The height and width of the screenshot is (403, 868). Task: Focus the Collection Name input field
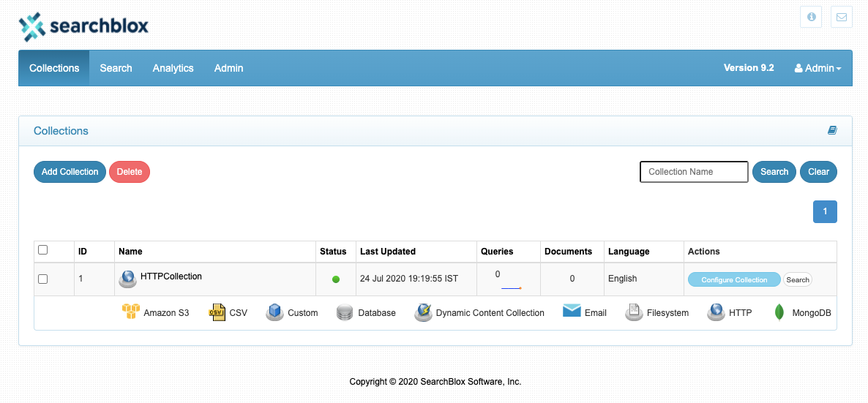point(694,172)
